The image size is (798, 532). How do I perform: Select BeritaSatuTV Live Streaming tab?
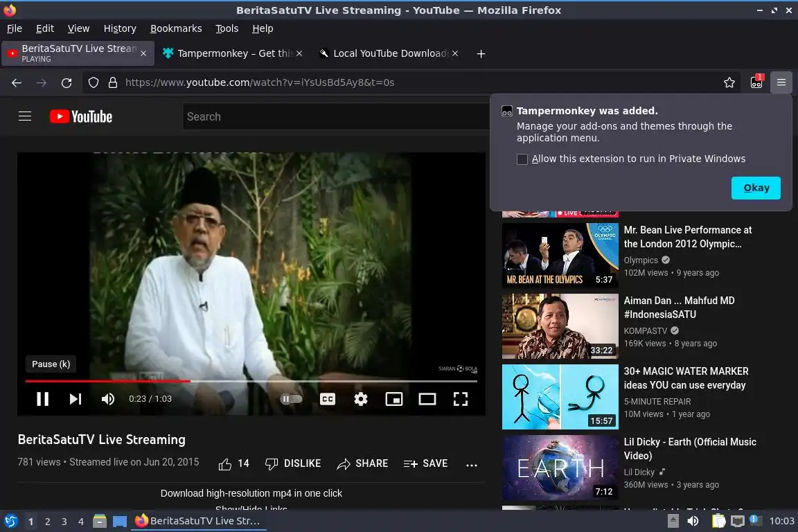point(78,53)
